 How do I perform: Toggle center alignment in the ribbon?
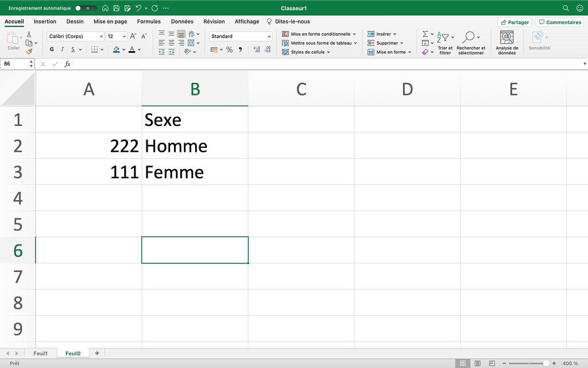[x=171, y=43]
